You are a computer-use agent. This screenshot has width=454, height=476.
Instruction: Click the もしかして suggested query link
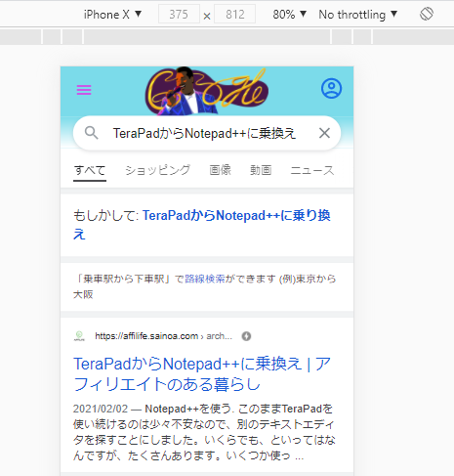click(x=202, y=225)
